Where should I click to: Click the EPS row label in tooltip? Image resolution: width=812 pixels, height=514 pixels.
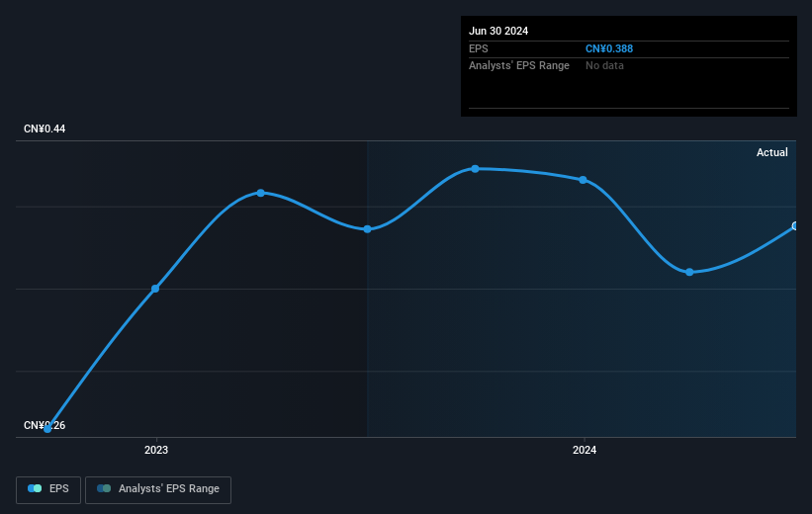click(478, 48)
